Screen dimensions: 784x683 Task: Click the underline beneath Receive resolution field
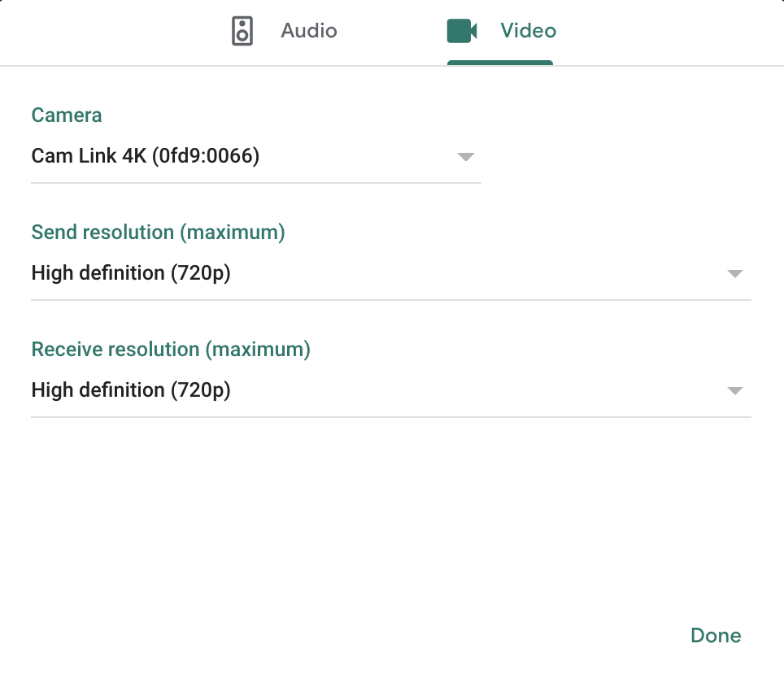point(391,417)
